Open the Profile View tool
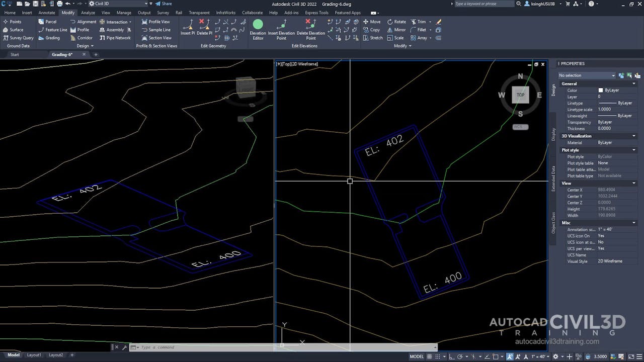The width and height of the screenshot is (644, 362). [157, 22]
